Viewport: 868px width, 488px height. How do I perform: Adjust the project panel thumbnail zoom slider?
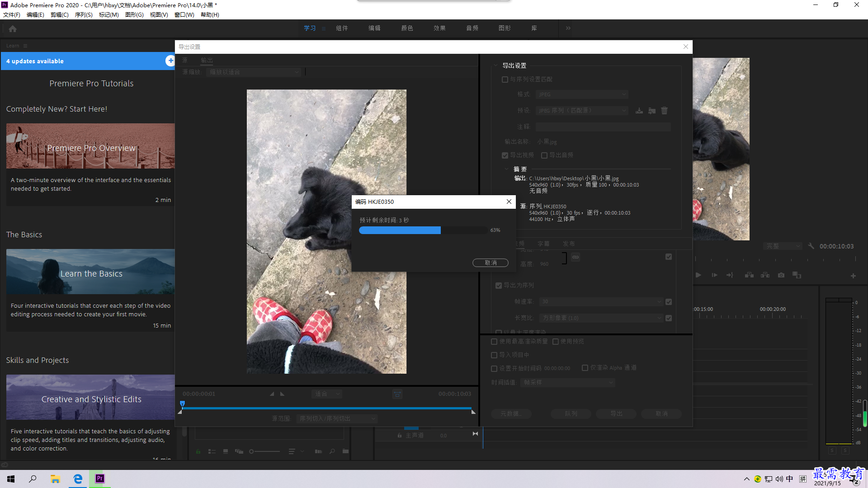(264, 451)
